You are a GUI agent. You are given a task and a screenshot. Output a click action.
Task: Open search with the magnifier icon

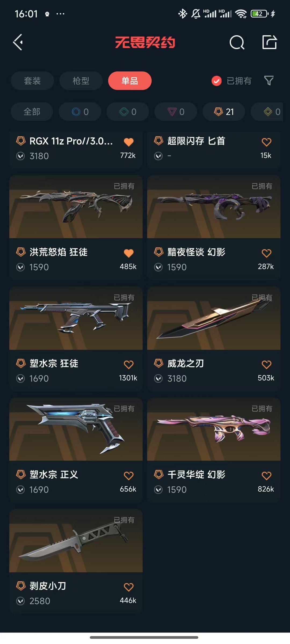tap(237, 42)
